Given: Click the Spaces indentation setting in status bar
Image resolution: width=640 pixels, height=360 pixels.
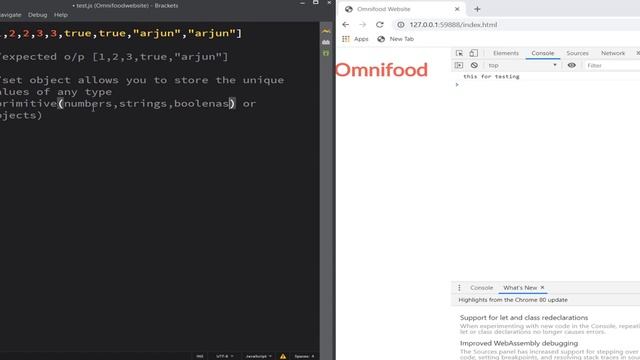Looking at the screenshot, I should coord(304,356).
